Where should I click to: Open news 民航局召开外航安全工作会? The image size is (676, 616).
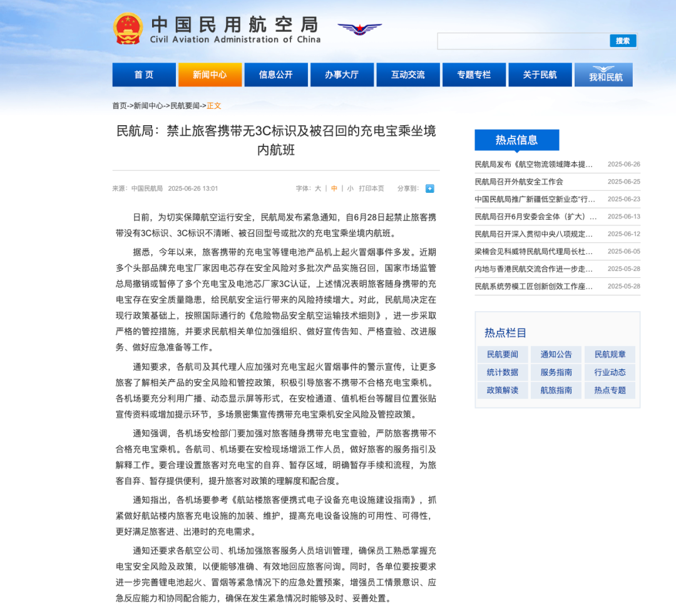coord(519,182)
